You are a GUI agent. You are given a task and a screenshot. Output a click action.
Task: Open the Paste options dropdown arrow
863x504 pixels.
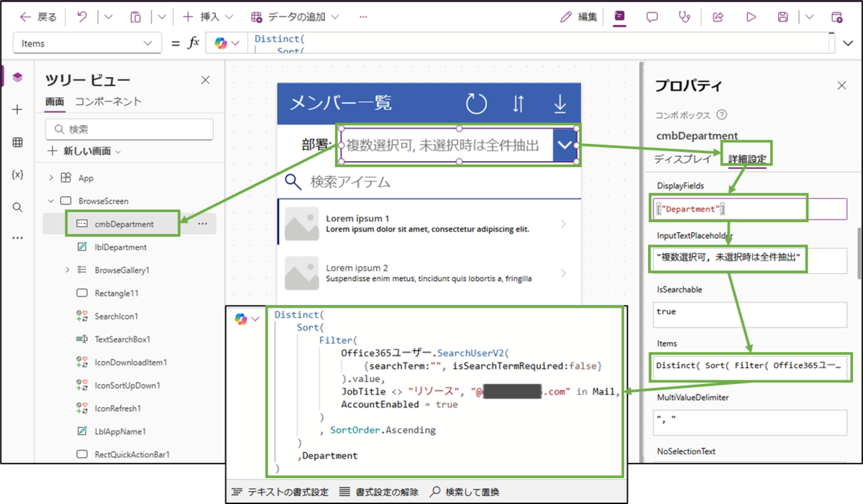(162, 17)
